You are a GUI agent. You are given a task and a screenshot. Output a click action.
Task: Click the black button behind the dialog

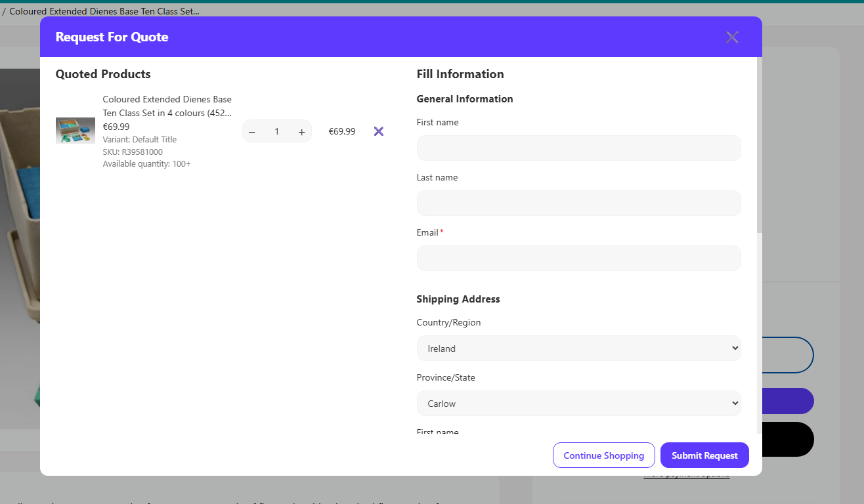788,439
